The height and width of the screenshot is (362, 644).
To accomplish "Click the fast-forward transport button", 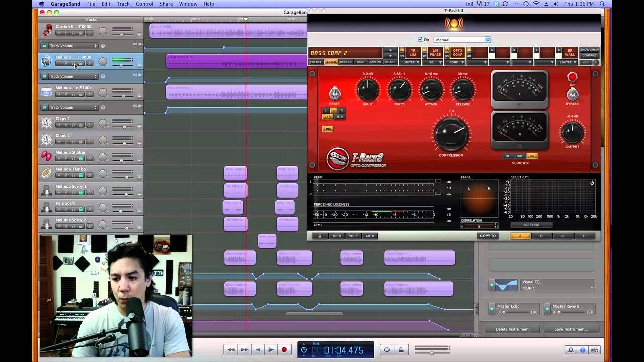I will pyautogui.click(x=245, y=349).
